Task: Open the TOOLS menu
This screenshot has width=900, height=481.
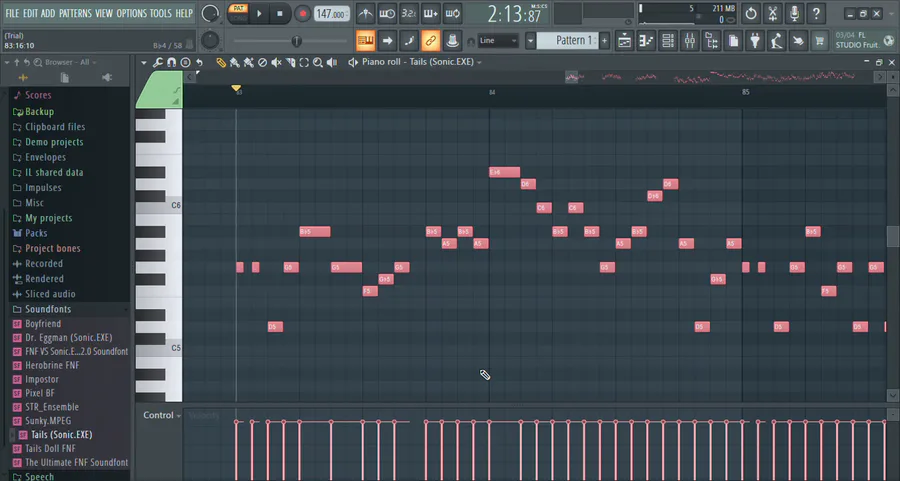Action: tap(161, 13)
